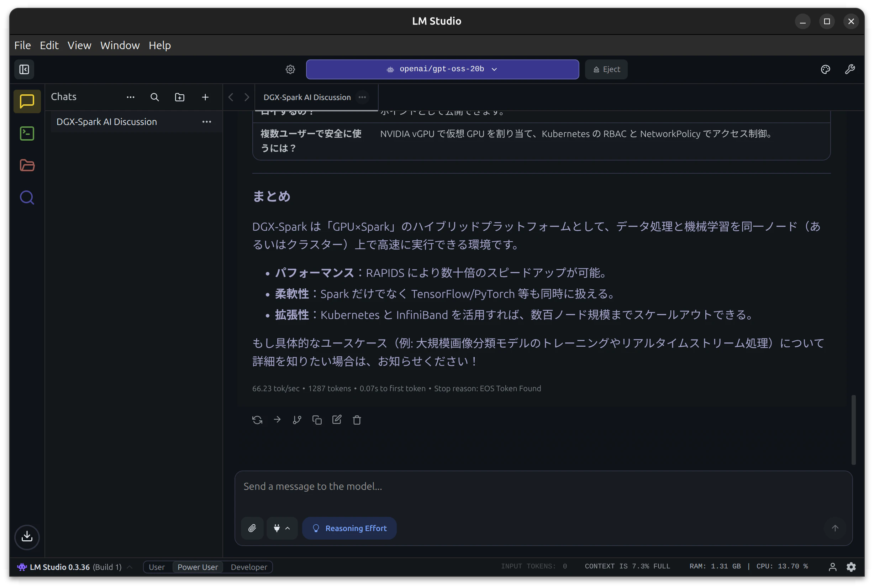Open the Edit menu
The height and width of the screenshot is (588, 874).
point(49,45)
